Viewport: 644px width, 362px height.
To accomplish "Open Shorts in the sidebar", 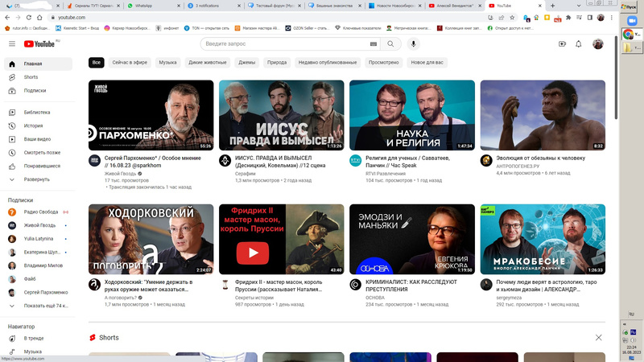I will click(x=31, y=77).
